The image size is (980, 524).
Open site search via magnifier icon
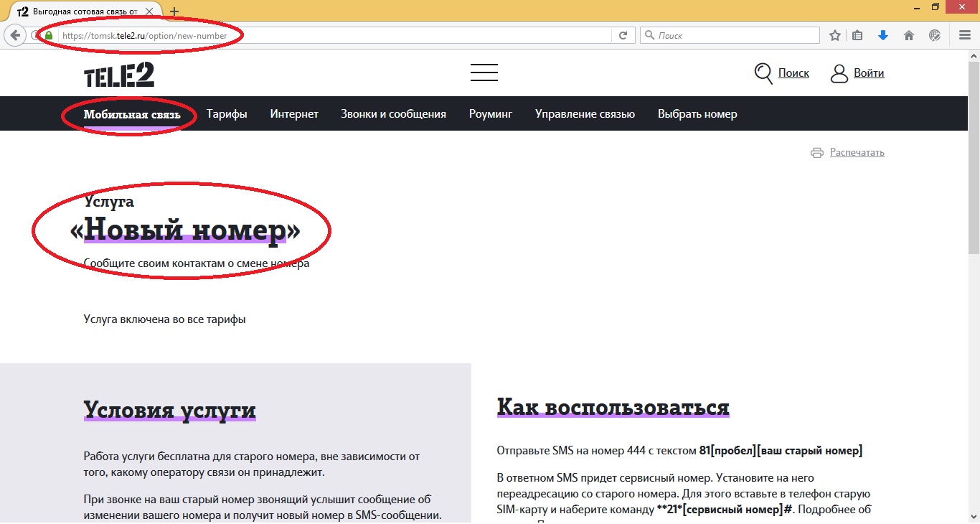click(x=762, y=72)
